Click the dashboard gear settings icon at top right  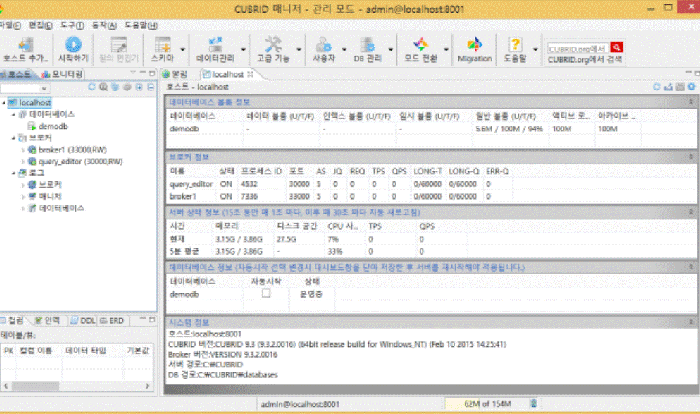(x=692, y=87)
